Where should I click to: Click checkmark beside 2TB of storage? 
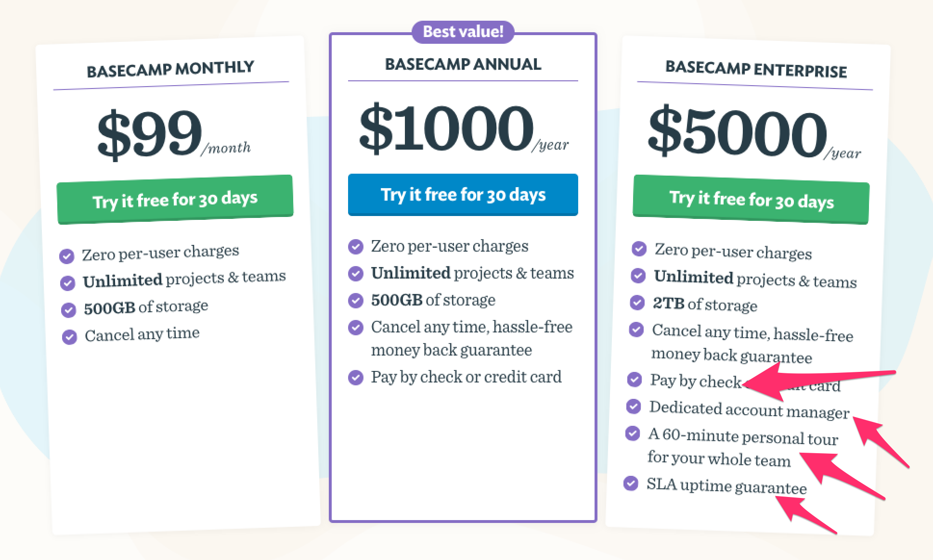point(637,302)
